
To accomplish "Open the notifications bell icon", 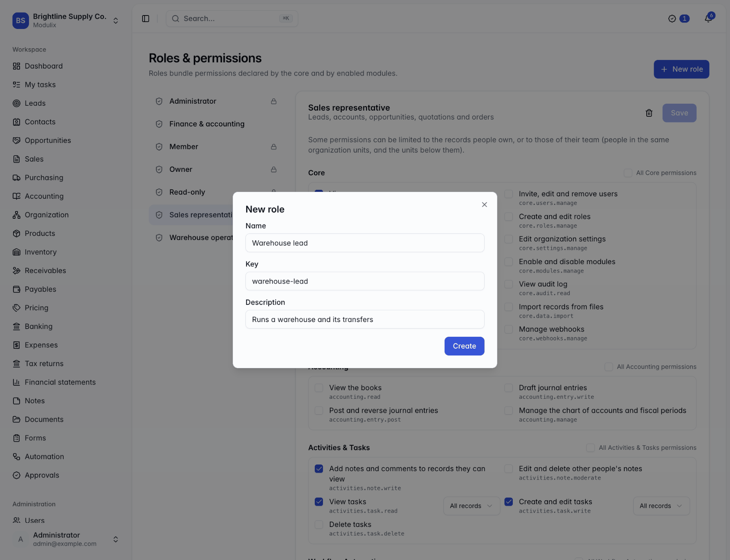I will (708, 18).
